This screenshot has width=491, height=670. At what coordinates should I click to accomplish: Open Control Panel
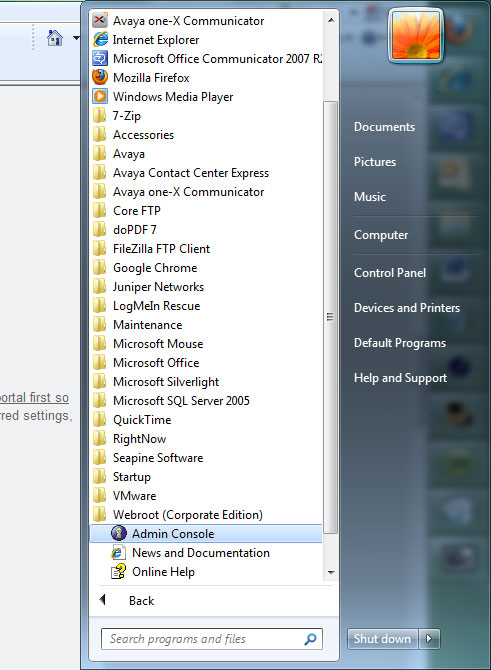click(x=390, y=273)
